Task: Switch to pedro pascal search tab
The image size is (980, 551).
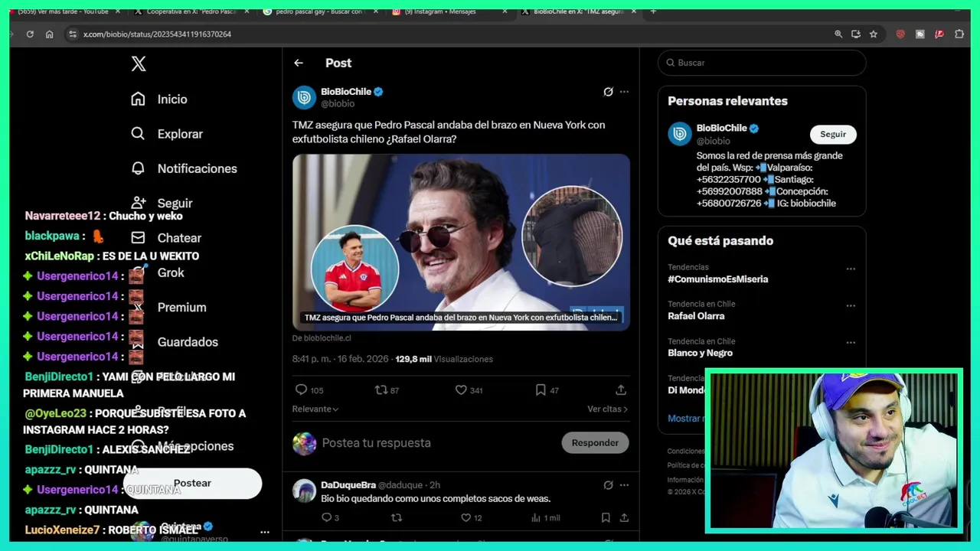Action: pos(319,11)
